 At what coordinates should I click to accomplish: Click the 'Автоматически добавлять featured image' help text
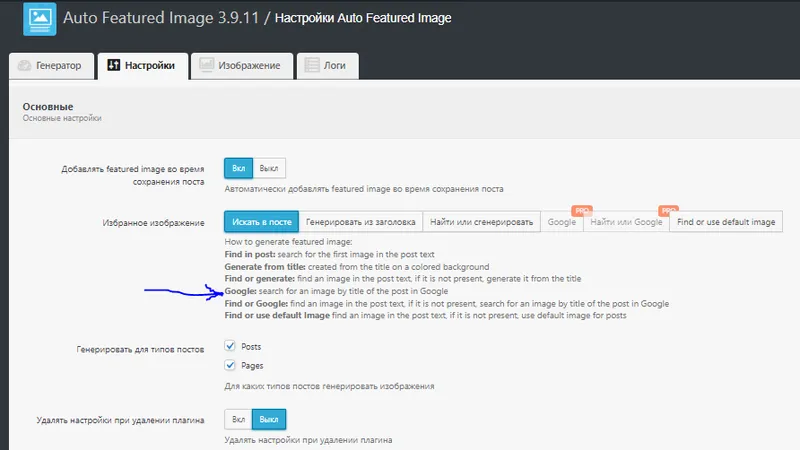tap(364, 189)
